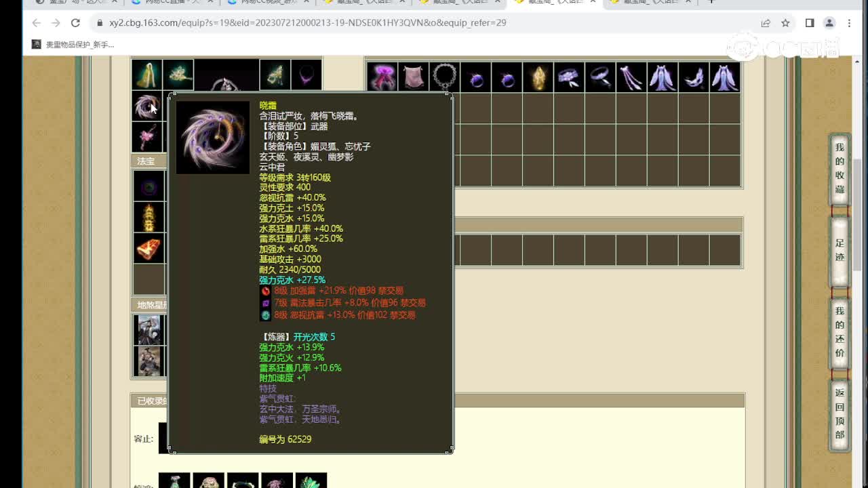Select the text 编号为 62529
Viewport: 868px width, 488px height.
point(285,439)
